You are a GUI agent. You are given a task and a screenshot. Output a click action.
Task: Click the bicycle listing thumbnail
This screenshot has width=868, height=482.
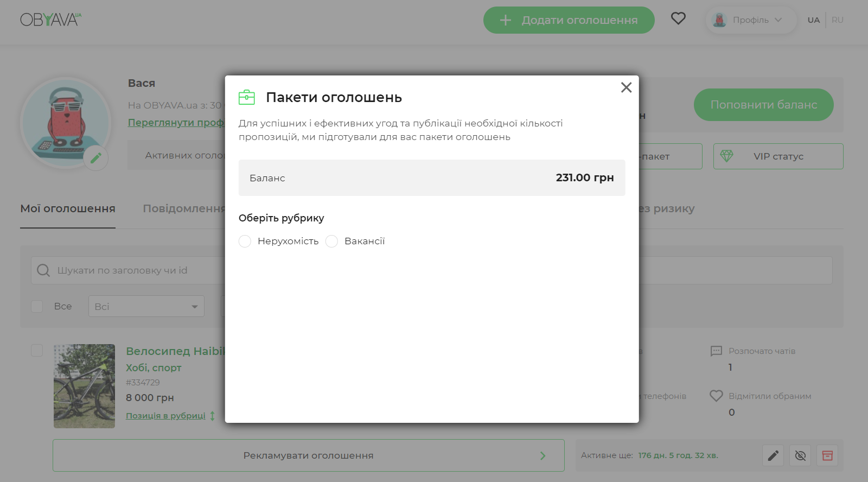tap(84, 386)
